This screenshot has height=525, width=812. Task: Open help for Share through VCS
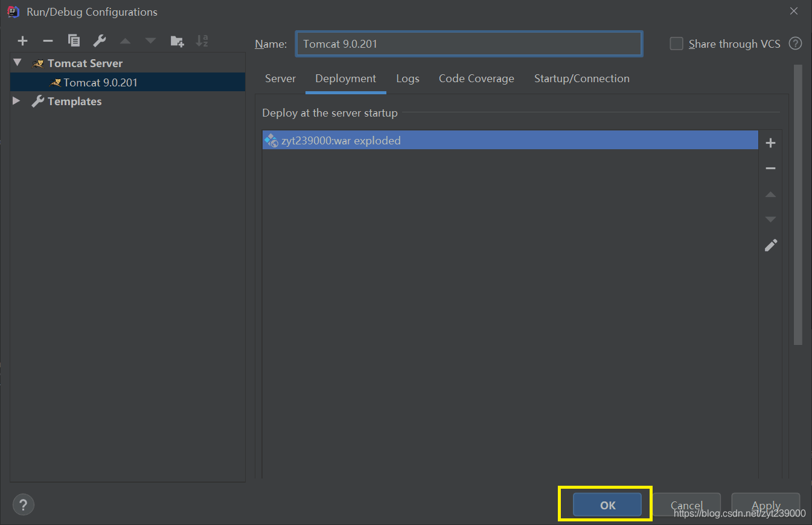796,43
